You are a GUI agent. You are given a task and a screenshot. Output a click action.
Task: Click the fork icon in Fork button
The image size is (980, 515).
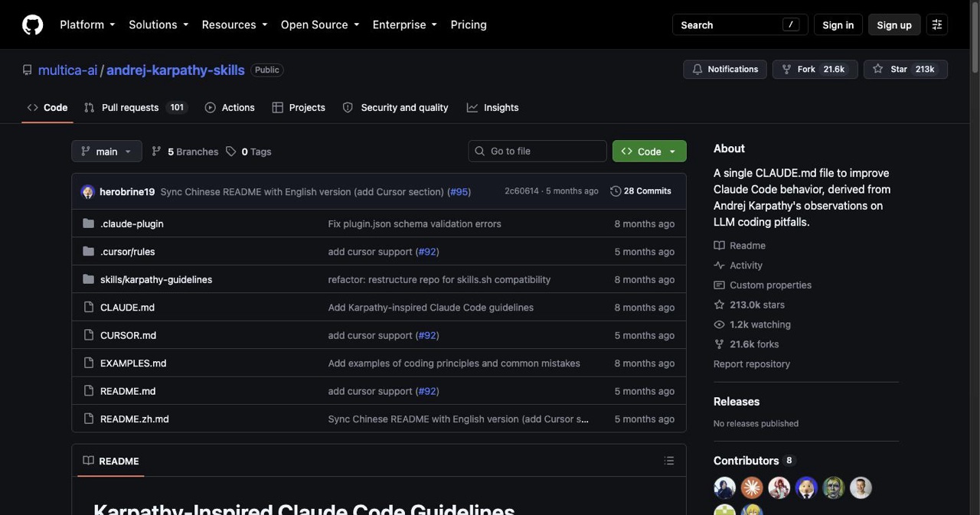tap(786, 69)
